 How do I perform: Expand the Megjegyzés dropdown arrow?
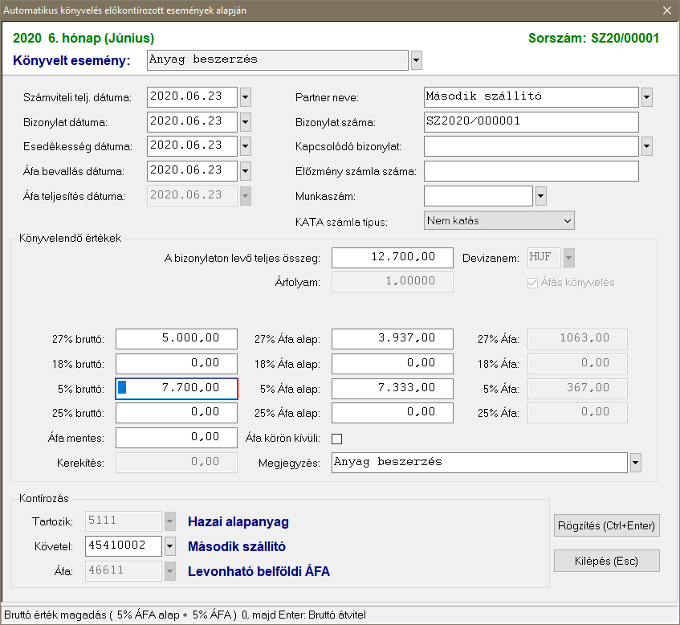635,463
